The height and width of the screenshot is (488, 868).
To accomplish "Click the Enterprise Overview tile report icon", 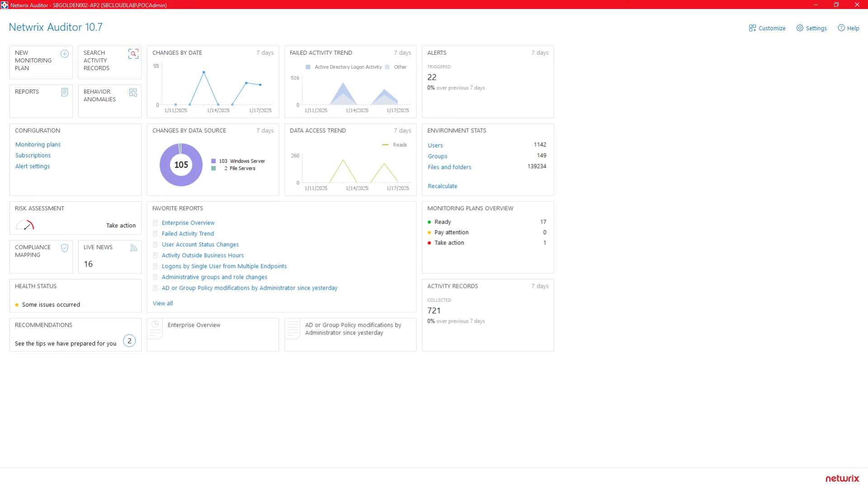I will [155, 328].
